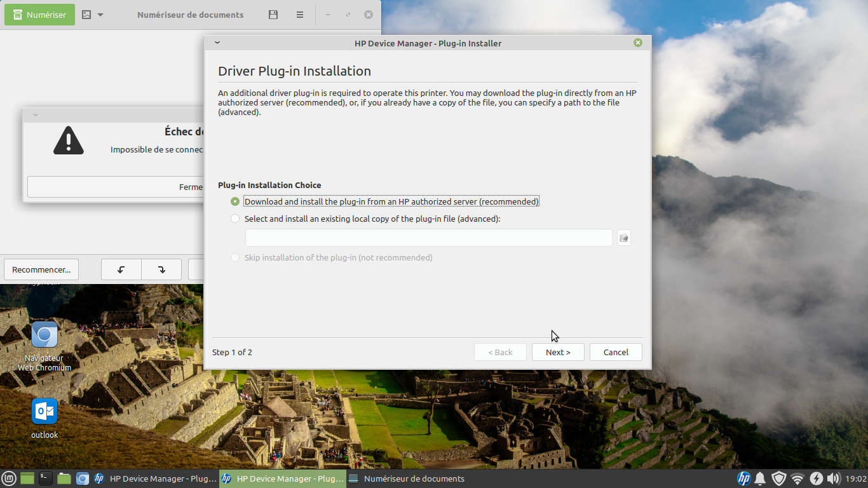This screenshot has height=488, width=868.
Task: Expand the plug-in installer window menu chevron
Action: (217, 43)
